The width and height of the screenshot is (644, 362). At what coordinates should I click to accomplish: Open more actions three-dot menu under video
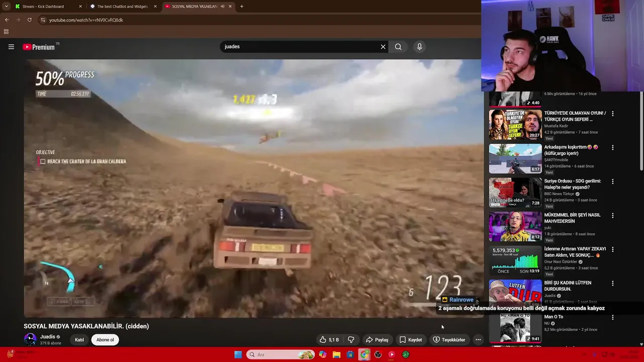[478, 340]
